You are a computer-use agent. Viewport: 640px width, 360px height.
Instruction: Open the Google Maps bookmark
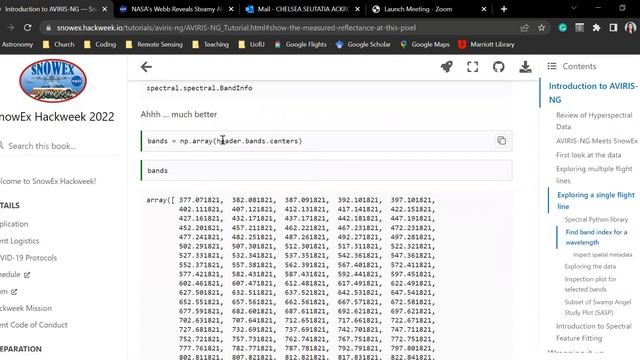click(x=425, y=44)
